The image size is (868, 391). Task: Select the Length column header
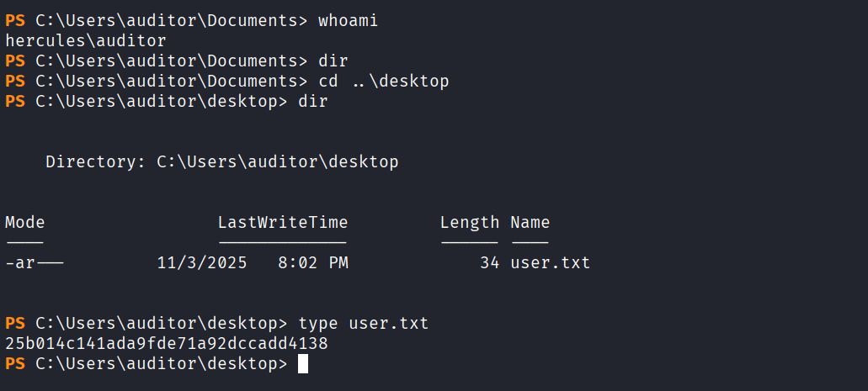470,223
